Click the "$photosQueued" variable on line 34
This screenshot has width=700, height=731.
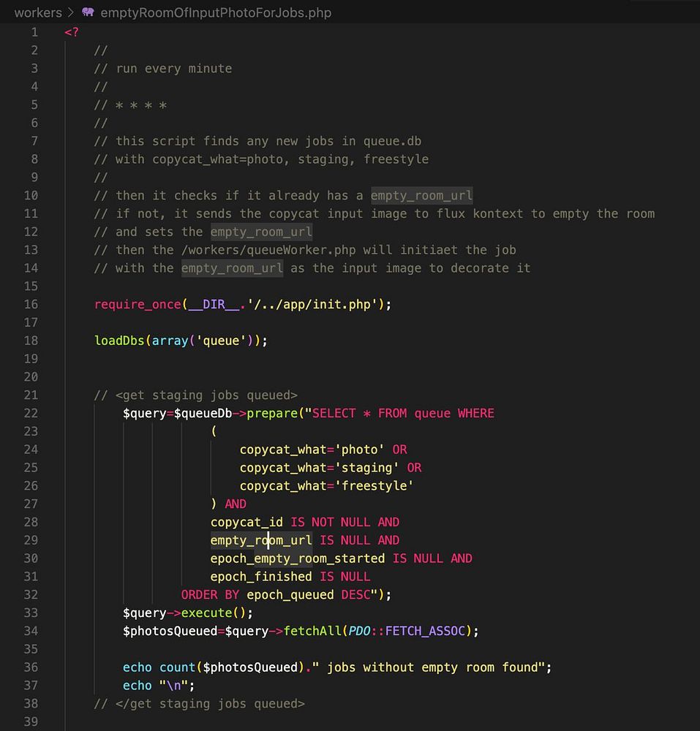pyautogui.click(x=170, y=632)
